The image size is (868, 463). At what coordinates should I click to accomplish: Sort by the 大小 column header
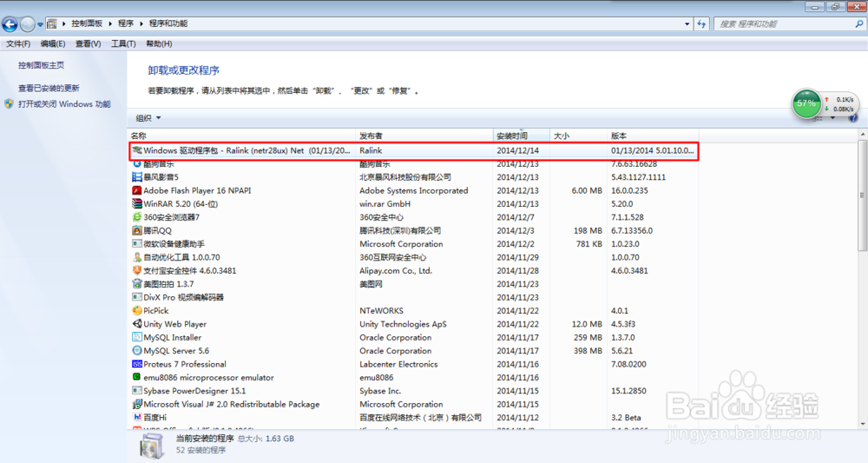pyautogui.click(x=578, y=136)
